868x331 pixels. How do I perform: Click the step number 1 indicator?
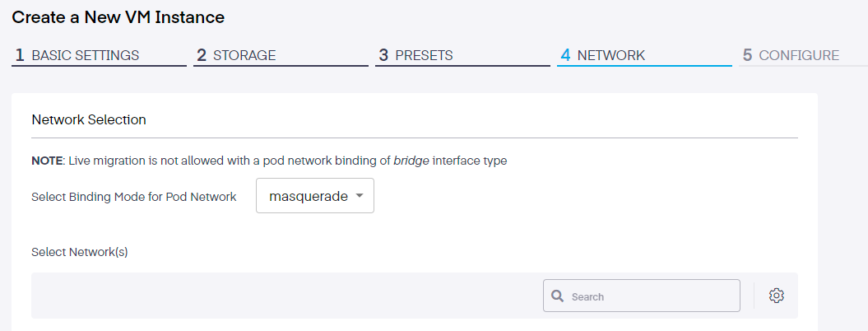[x=20, y=56]
